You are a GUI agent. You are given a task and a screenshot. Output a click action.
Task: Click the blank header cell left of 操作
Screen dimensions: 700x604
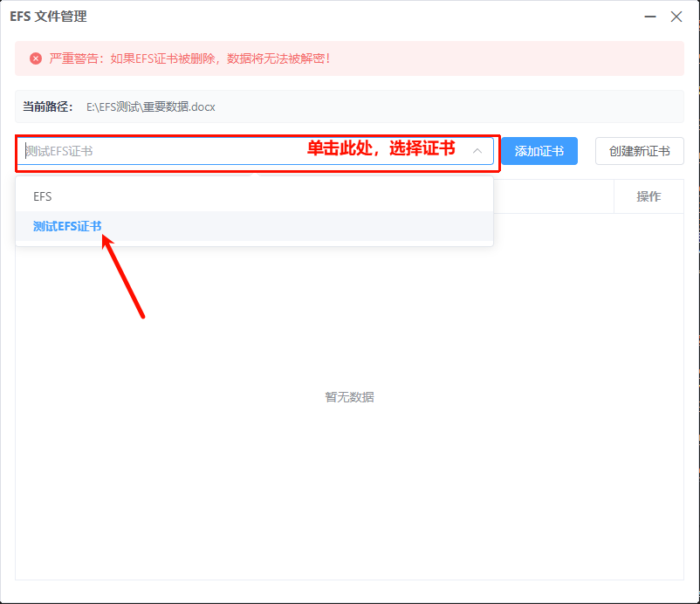coord(552,196)
